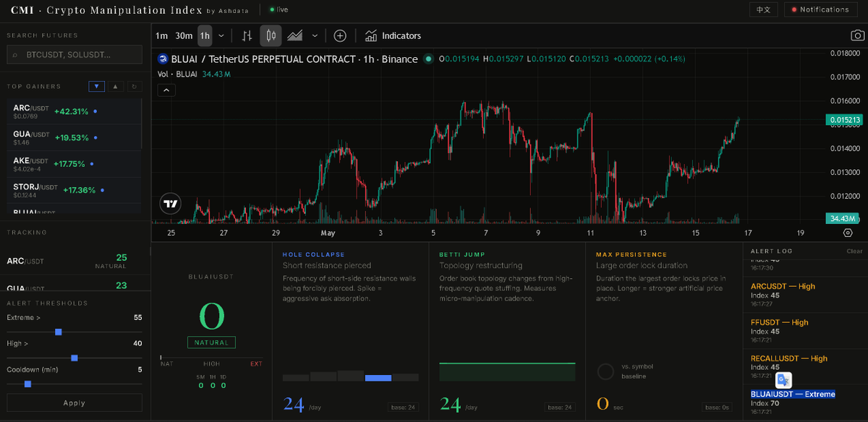868x422 pixels.
Task: Open ARCUSDT — High alert entry
Action: point(805,296)
